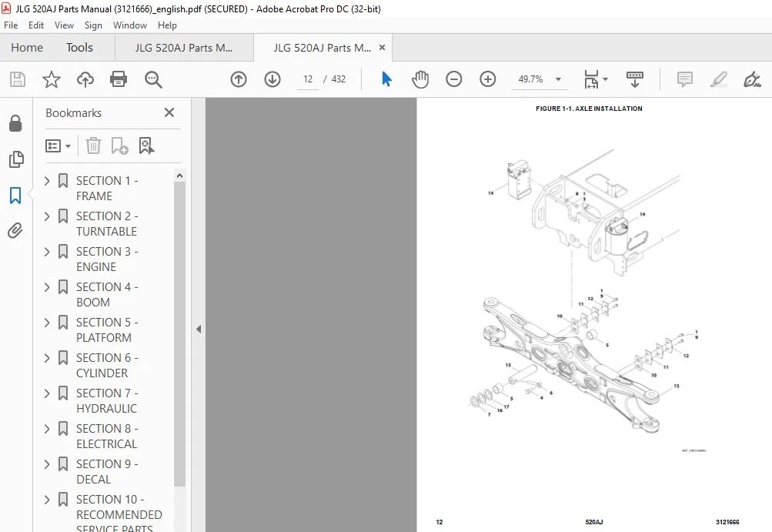Open the attachments paperclip panel

(x=15, y=230)
